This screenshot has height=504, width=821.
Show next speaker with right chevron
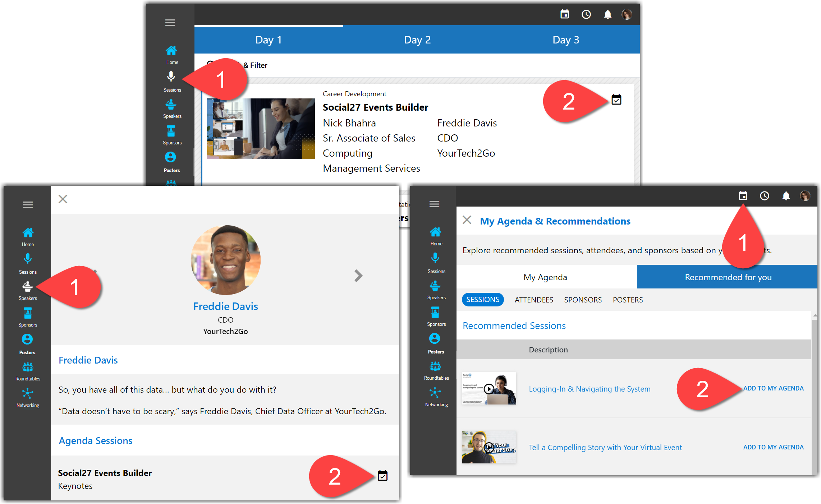point(358,276)
